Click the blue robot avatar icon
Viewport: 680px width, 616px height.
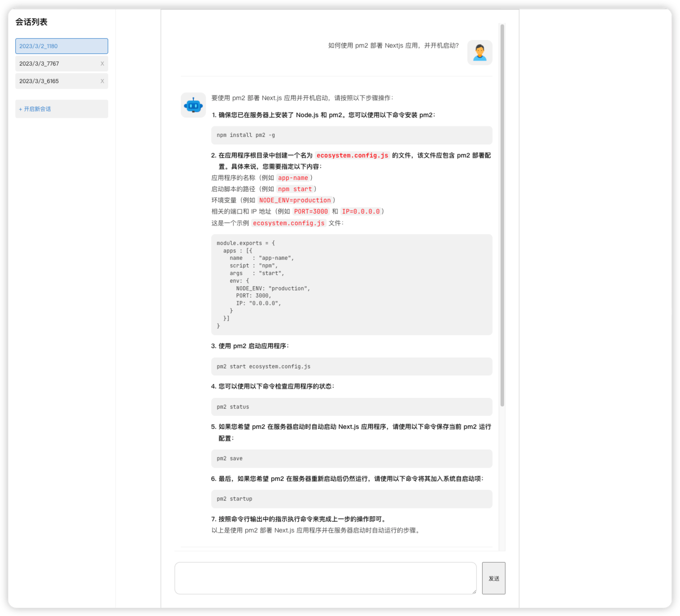pos(193,105)
